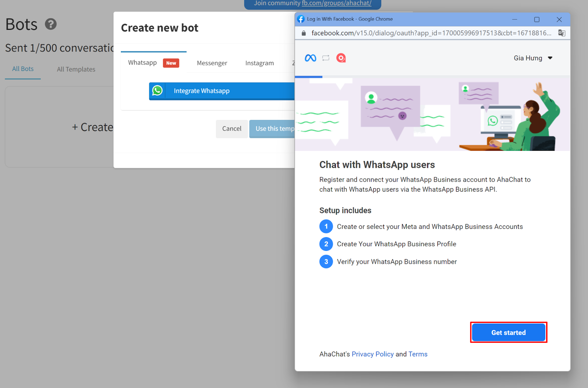The height and width of the screenshot is (388, 588).
Task: Click the Use this template button
Action: [x=272, y=129]
